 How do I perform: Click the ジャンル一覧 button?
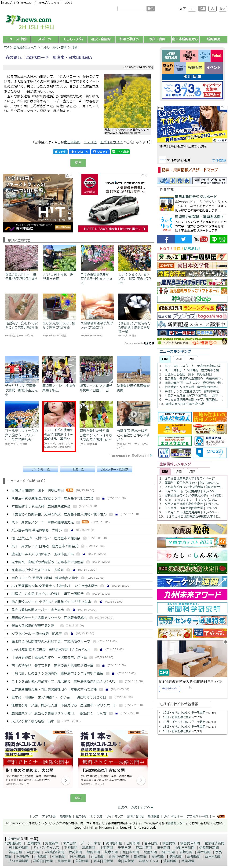point(40,469)
